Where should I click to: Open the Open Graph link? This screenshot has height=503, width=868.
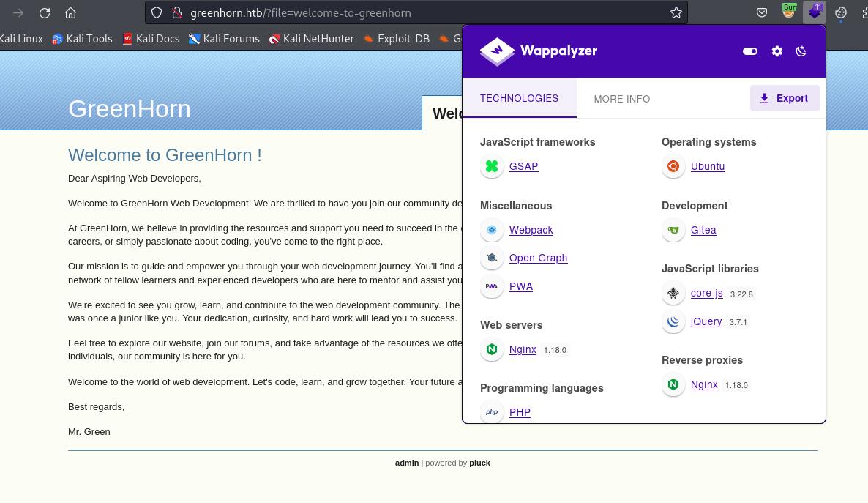(x=538, y=258)
